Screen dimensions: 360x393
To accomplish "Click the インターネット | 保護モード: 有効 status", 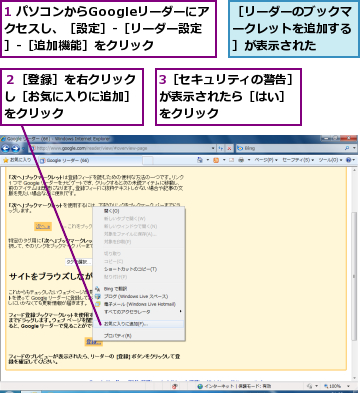I will tap(234, 386).
